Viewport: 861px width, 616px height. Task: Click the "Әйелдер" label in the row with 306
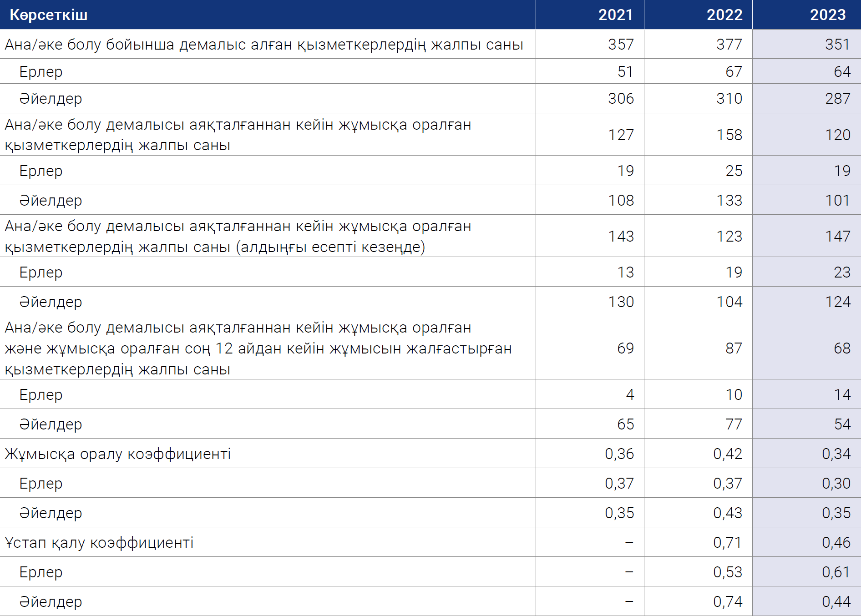[x=51, y=99]
